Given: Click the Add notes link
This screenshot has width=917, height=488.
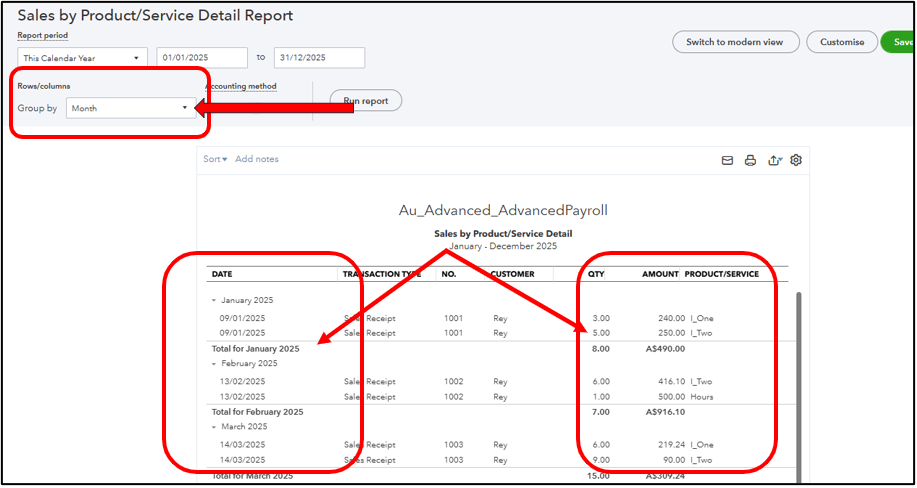Looking at the screenshot, I should 257,159.
